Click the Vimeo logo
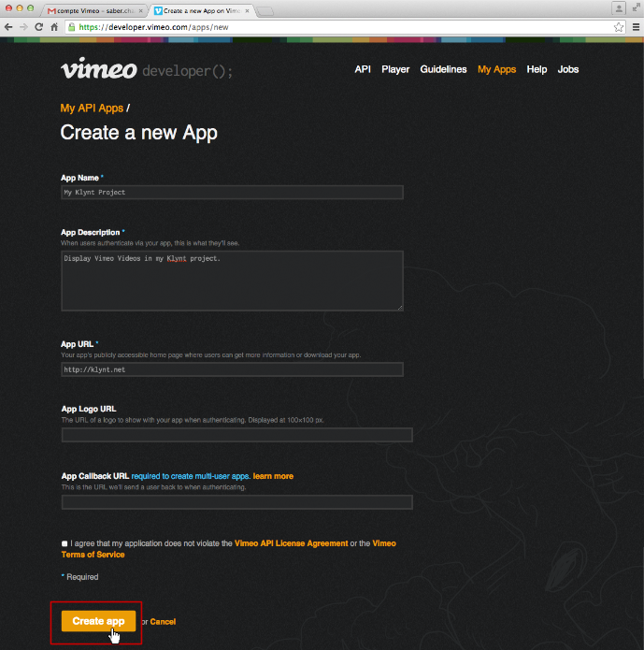Image resolution: width=644 pixels, height=650 pixels. tap(99, 69)
